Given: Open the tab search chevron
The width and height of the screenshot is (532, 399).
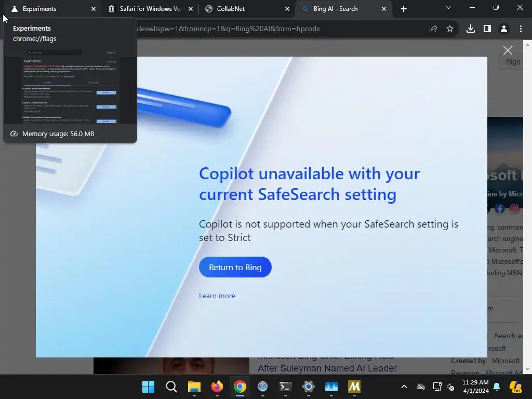Looking at the screenshot, I should click(448, 7).
